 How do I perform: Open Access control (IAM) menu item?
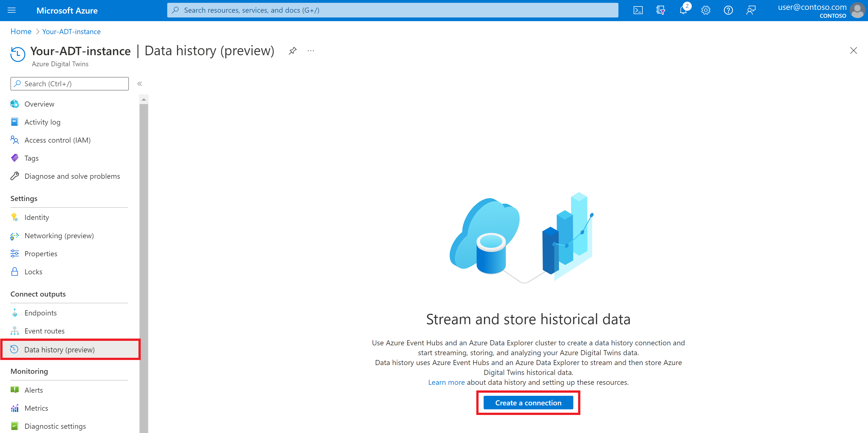57,140
